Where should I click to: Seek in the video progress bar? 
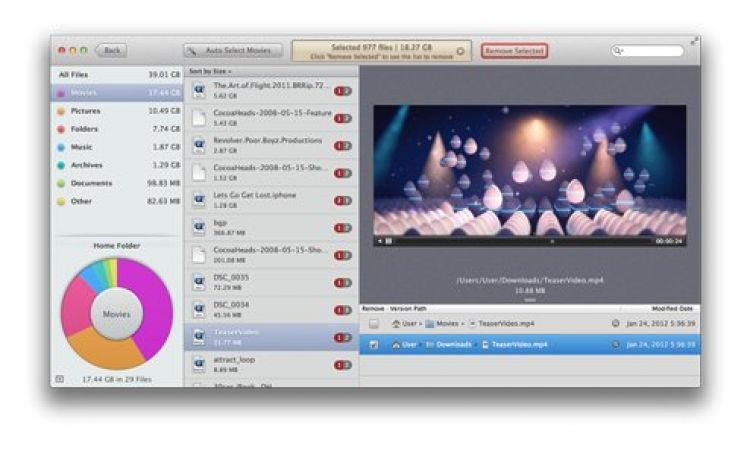(524, 241)
